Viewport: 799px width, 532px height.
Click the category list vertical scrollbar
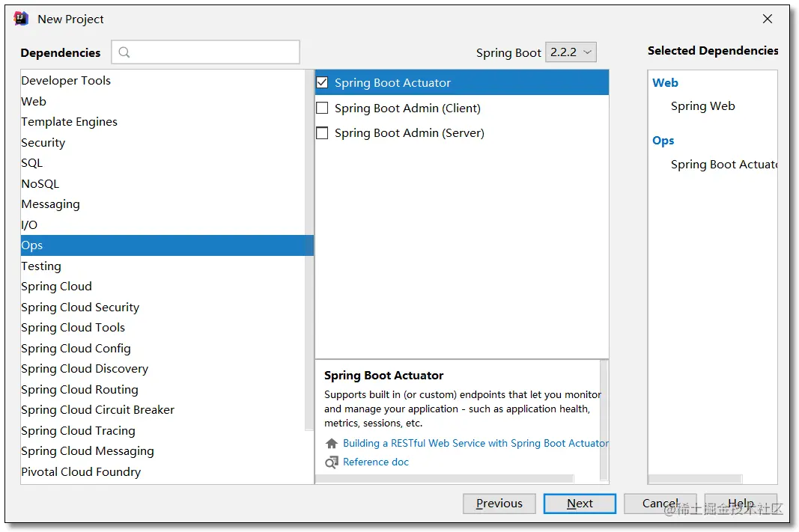309,250
